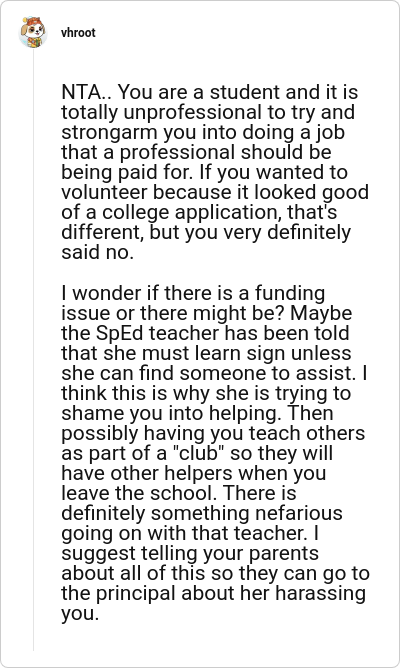Select the first paragraph starting with NTA
The width and height of the screenshot is (400, 668).
click(x=215, y=172)
